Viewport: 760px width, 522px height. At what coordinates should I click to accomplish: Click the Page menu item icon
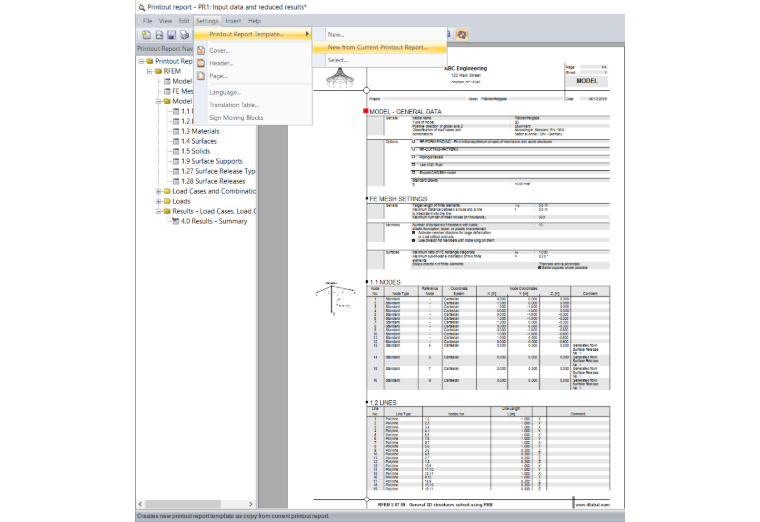click(x=201, y=76)
